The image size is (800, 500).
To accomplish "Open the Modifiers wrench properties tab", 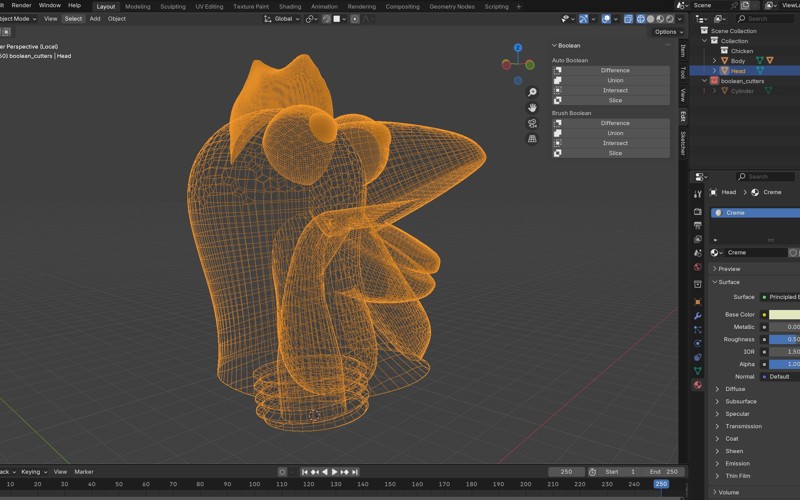I will pyautogui.click(x=698, y=316).
